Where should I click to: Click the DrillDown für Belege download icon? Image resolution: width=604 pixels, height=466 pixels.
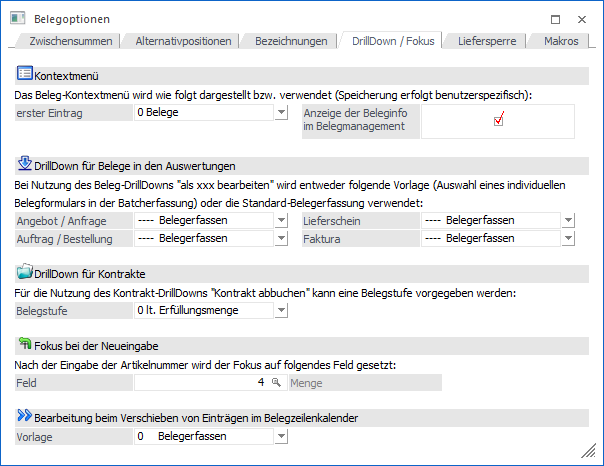point(25,164)
